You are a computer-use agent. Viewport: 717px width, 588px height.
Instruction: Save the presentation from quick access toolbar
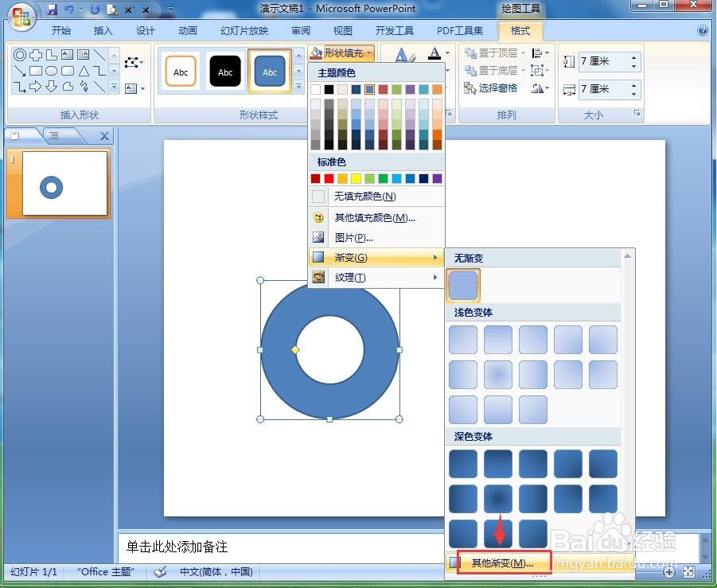(52, 9)
